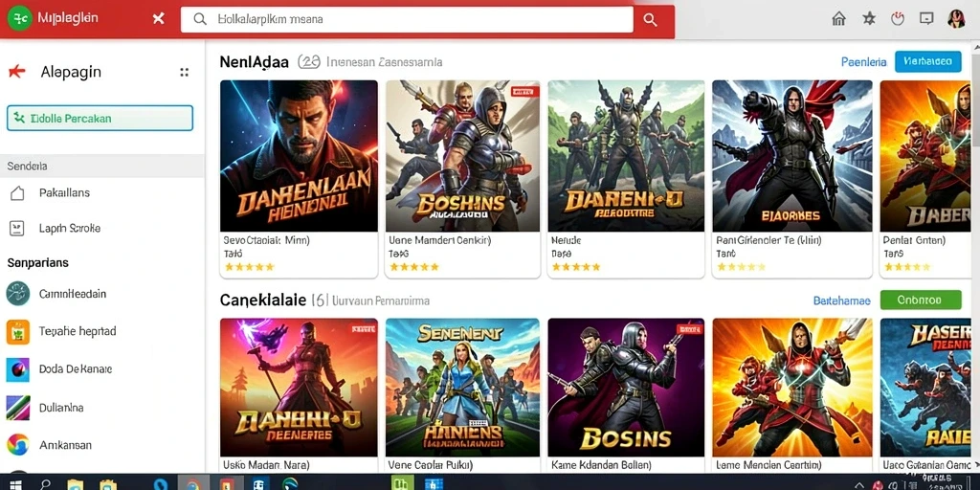
Task: Click the Dulianina sidebar label
Action: (61, 408)
